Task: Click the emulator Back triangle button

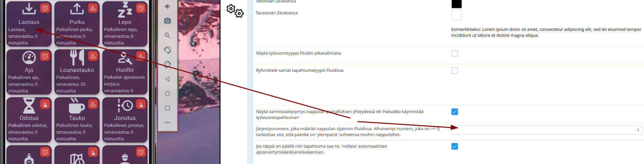Action: [167, 79]
